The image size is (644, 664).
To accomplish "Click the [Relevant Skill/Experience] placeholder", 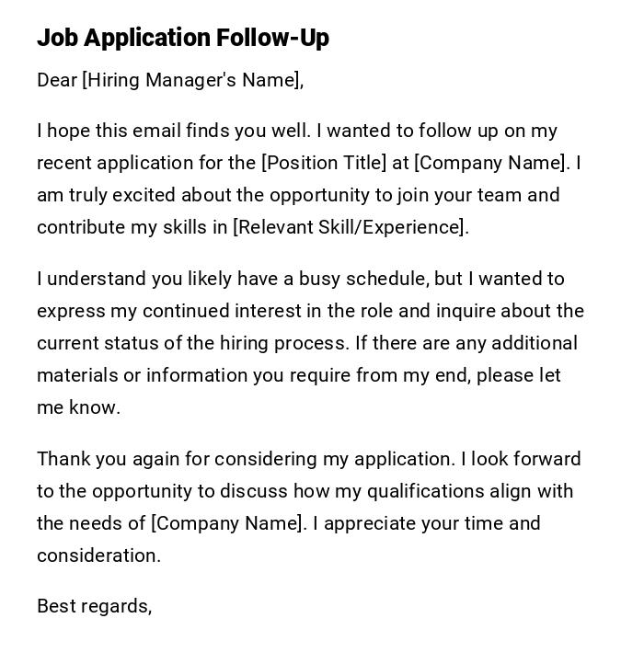I will point(350,227).
